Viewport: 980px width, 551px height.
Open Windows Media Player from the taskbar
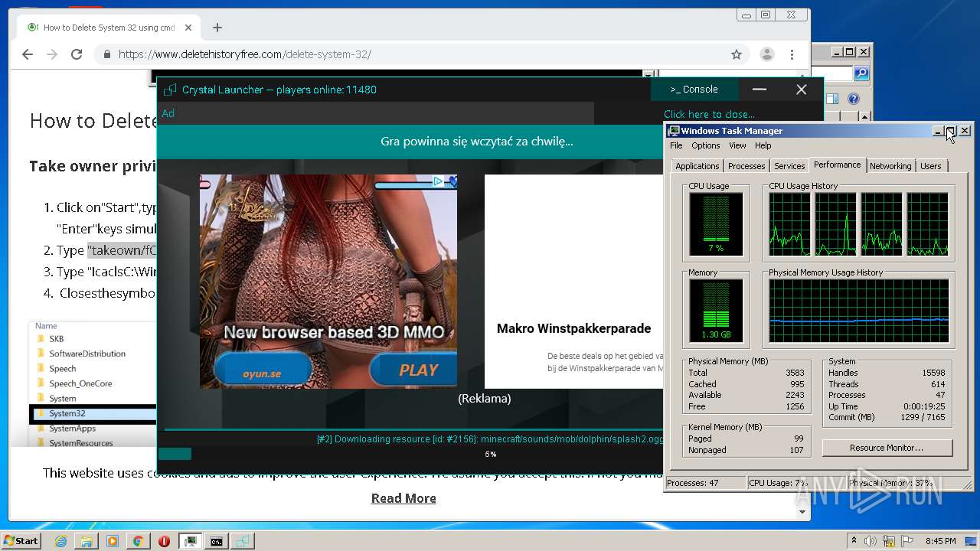coord(113,541)
